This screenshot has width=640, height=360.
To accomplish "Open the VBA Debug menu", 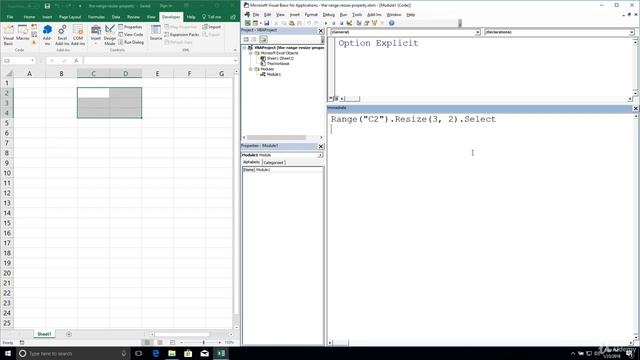I will click(x=328, y=15).
